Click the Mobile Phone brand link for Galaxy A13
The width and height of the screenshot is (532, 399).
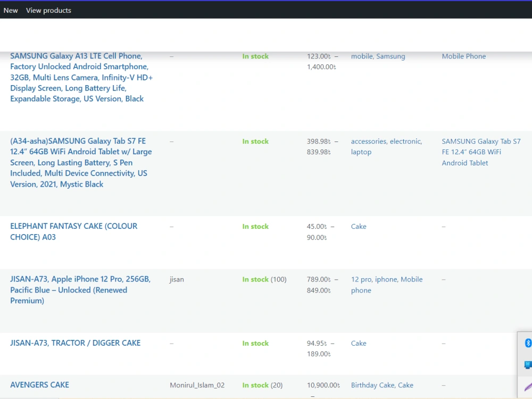[464, 56]
